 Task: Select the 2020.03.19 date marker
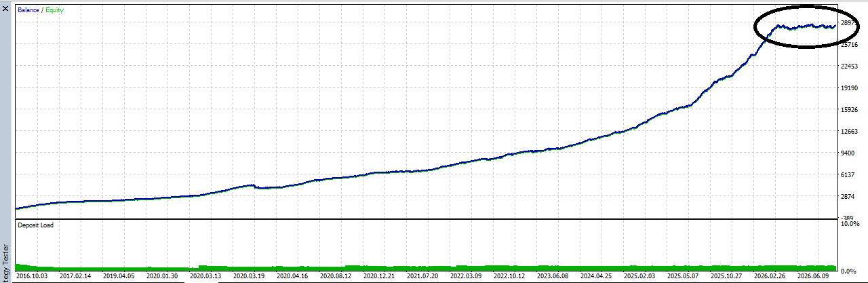point(250,276)
